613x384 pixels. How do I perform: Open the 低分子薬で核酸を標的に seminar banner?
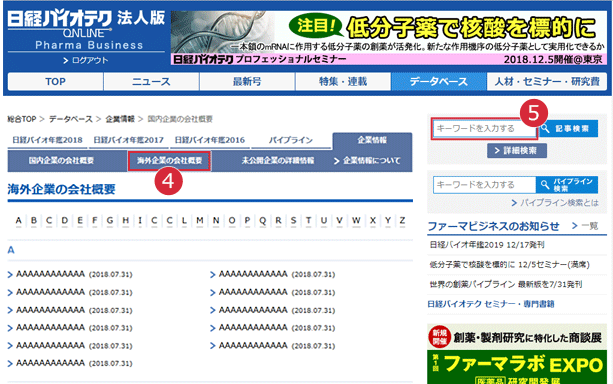click(389, 38)
